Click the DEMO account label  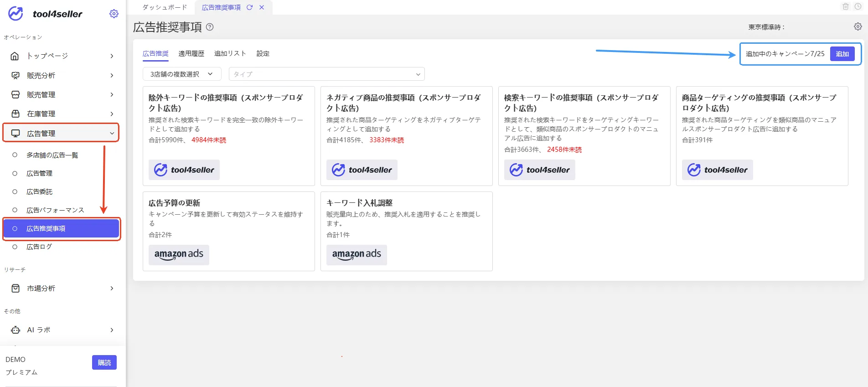point(15,359)
